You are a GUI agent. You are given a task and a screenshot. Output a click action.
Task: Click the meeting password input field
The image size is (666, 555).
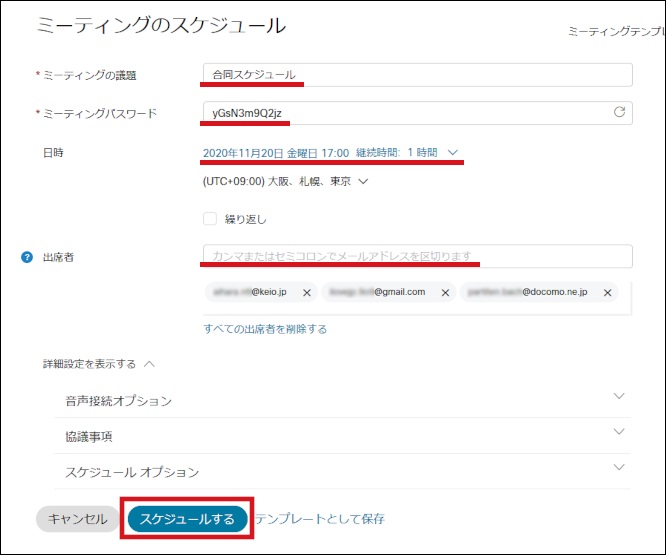pyautogui.click(x=405, y=113)
